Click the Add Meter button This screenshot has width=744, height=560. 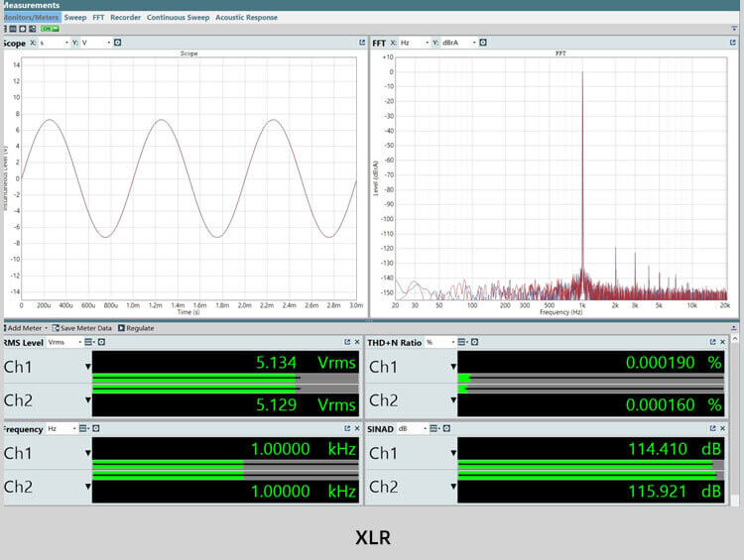(x=24, y=328)
